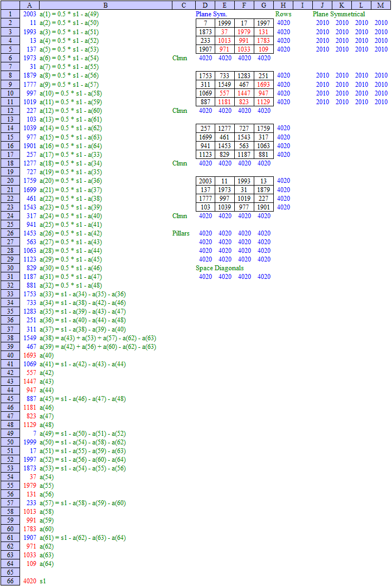This screenshot has width=392, height=586.
Task: Click value 1447 in column A
Action: pos(29,381)
